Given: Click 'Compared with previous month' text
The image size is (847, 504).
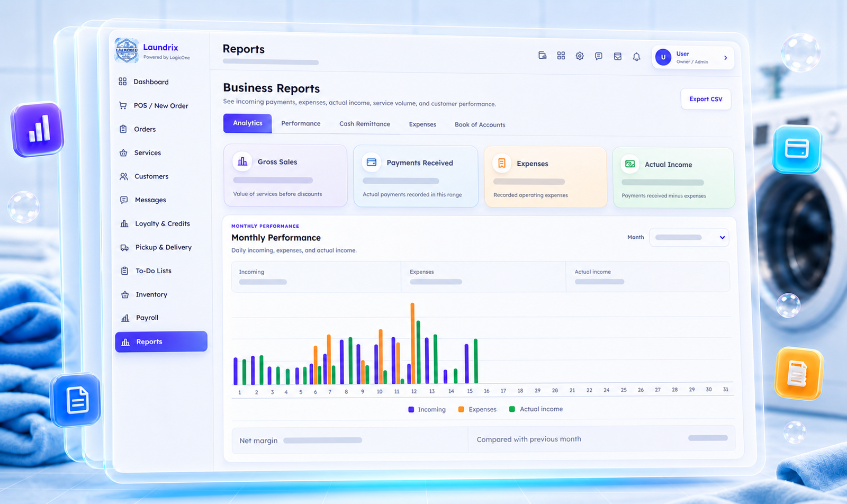Looking at the screenshot, I should pyautogui.click(x=529, y=439).
